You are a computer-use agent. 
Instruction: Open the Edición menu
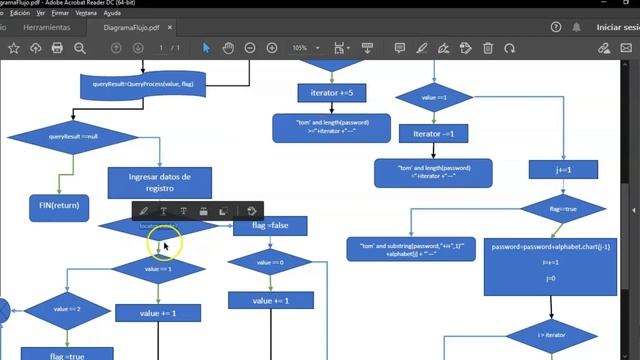(x=20, y=13)
